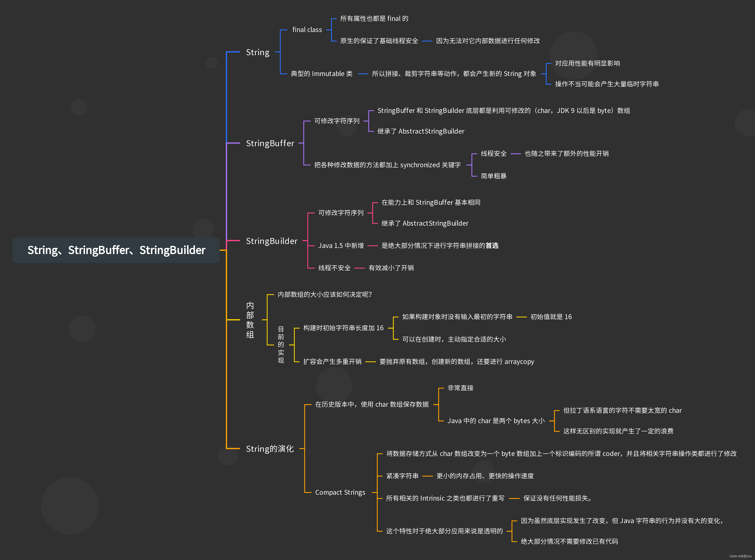Select 可修改字符序列 under StringBuffer
This screenshot has height=560, width=755.
(337, 121)
